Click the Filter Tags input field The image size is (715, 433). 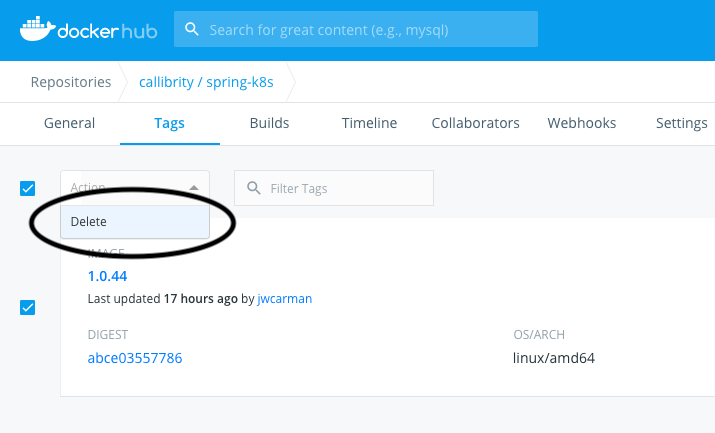point(334,188)
